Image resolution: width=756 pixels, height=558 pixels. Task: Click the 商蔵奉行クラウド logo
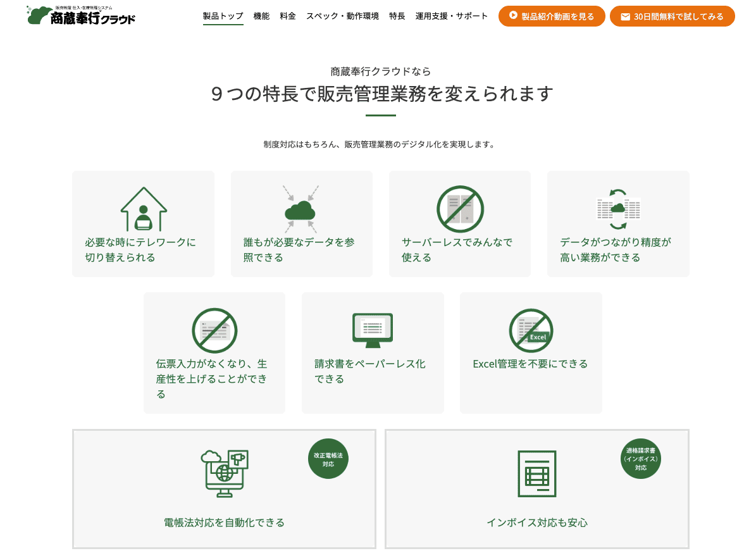(81, 15)
